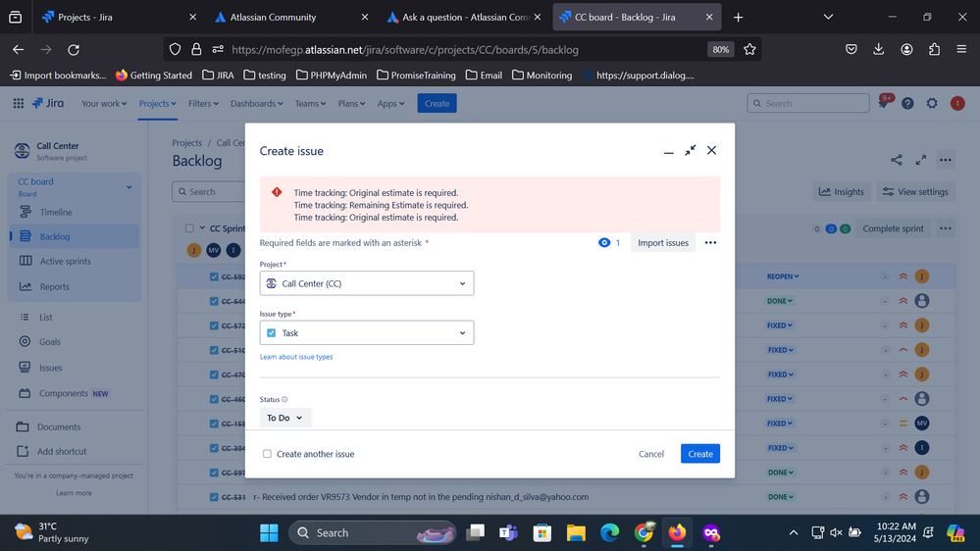The width and height of the screenshot is (980, 551).
Task: Click the share icon on Backlog page
Action: coord(897,160)
